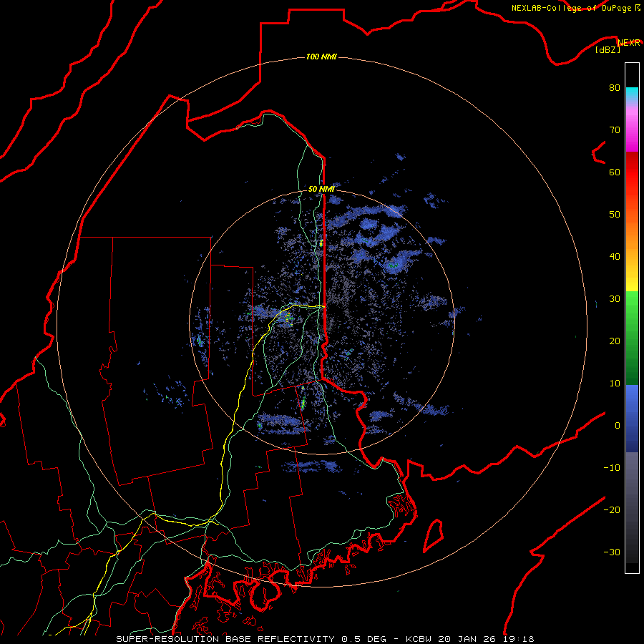The height and width of the screenshot is (644, 644).
Task: Click the 80 value on the dBZ scale
Action: (x=615, y=88)
